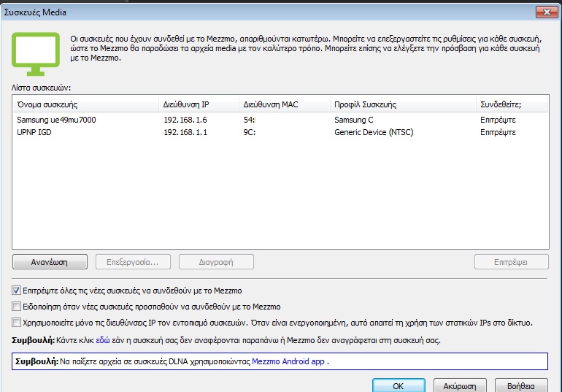Sort by Όνομα συσκευής column header

[x=86, y=104]
